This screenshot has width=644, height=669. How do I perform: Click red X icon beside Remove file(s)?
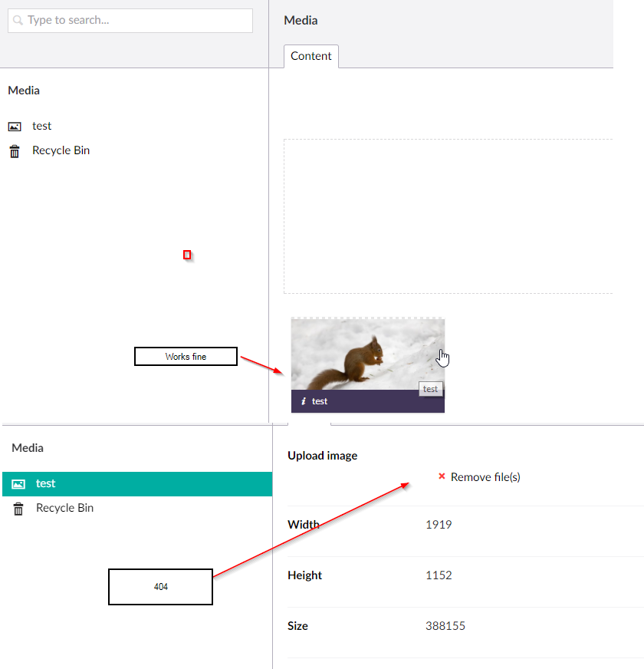pyautogui.click(x=442, y=476)
